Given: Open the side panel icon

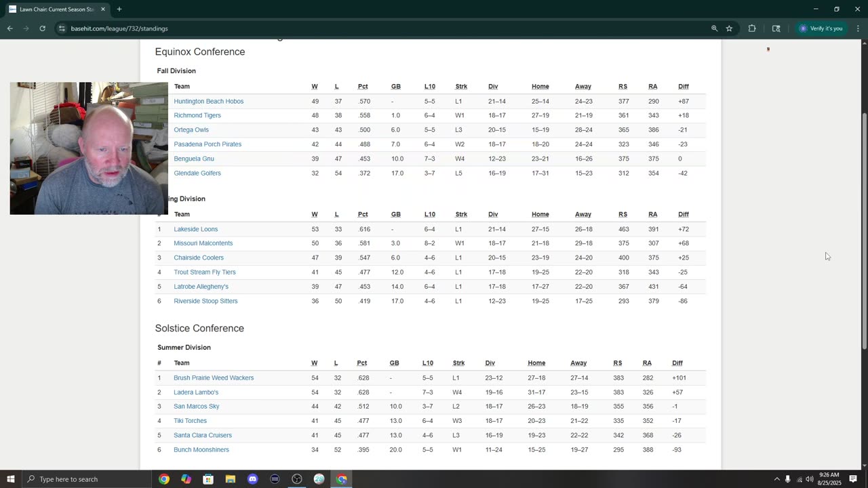Looking at the screenshot, I should [776, 28].
